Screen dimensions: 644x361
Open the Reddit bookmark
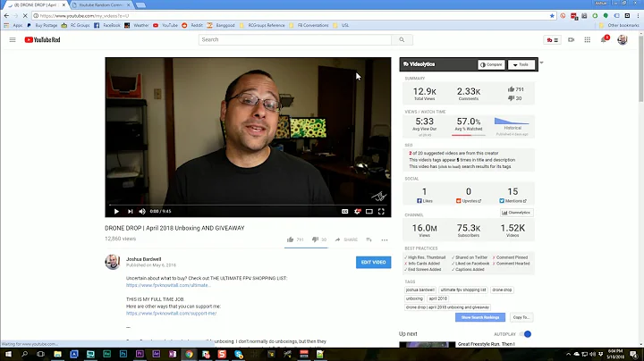[192, 25]
